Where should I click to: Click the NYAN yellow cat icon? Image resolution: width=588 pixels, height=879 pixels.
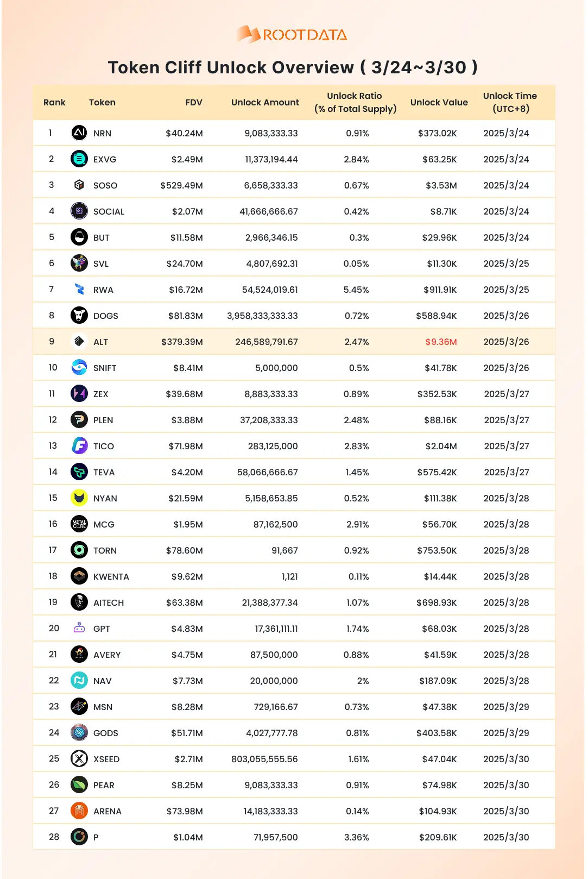click(x=79, y=498)
